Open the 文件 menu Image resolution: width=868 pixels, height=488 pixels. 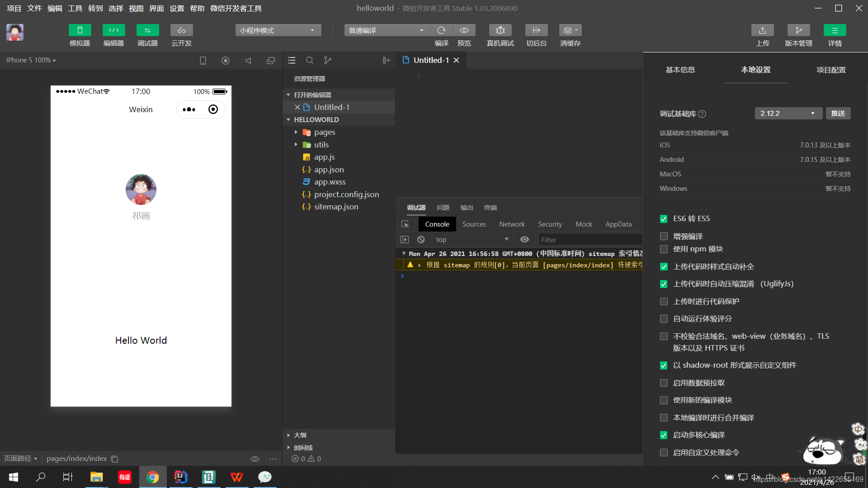[34, 8]
